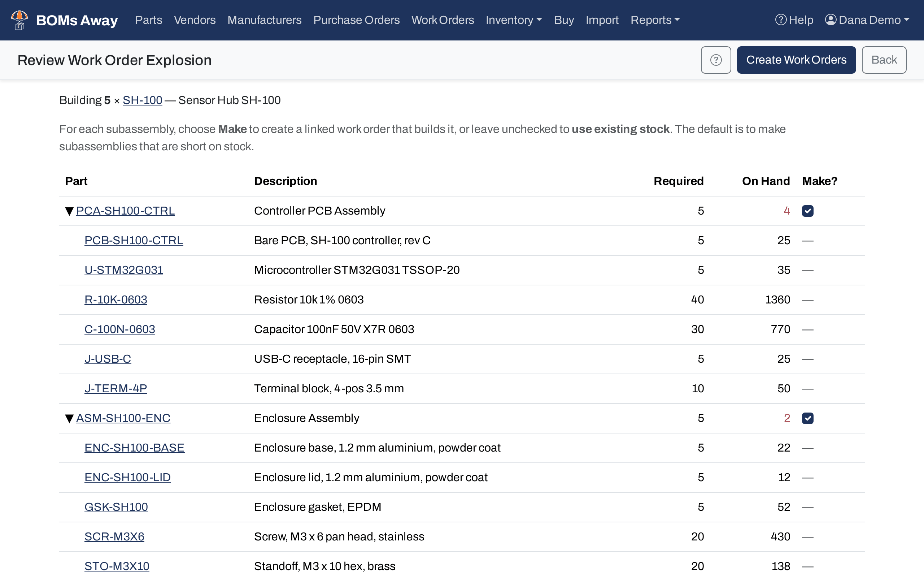Open the STO-M3X10 standoff link

pos(117,566)
